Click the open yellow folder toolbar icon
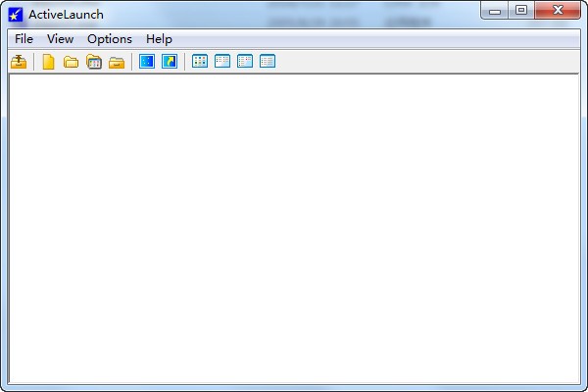The width and height of the screenshot is (588, 392). tap(71, 62)
